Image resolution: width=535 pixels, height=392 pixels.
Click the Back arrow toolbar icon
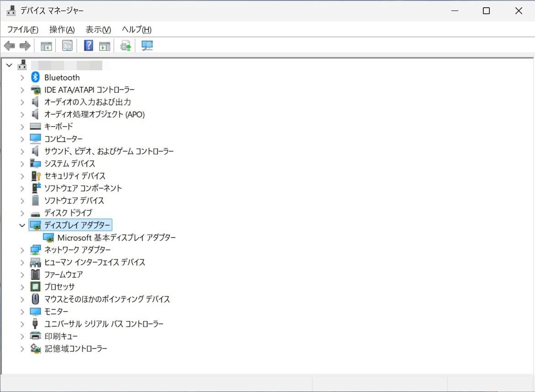coord(10,46)
